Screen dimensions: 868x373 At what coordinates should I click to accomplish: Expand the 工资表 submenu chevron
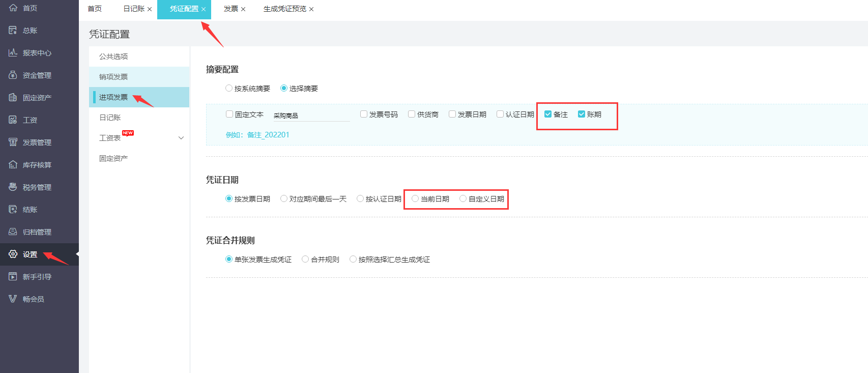tap(181, 138)
